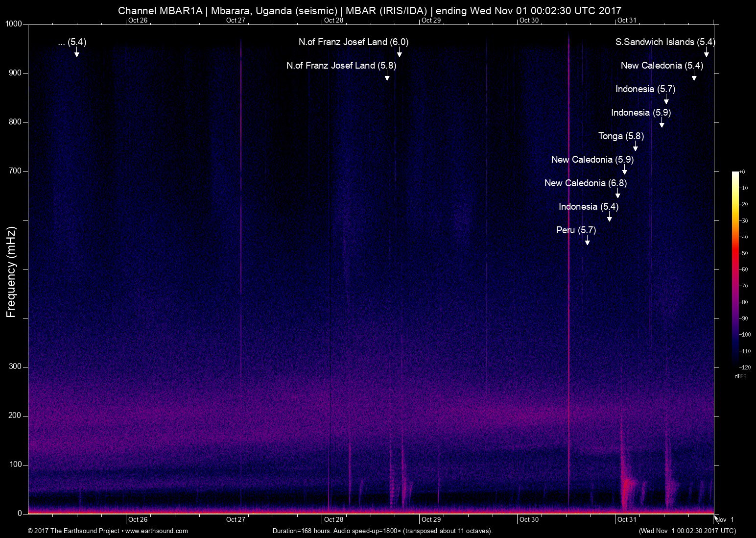Click the Nov 1 label on the bottom axis

pos(725,519)
